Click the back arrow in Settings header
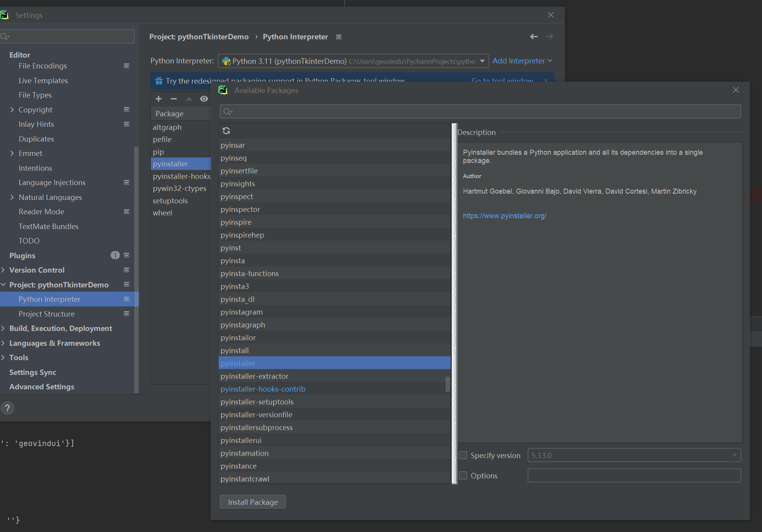 [x=534, y=37]
